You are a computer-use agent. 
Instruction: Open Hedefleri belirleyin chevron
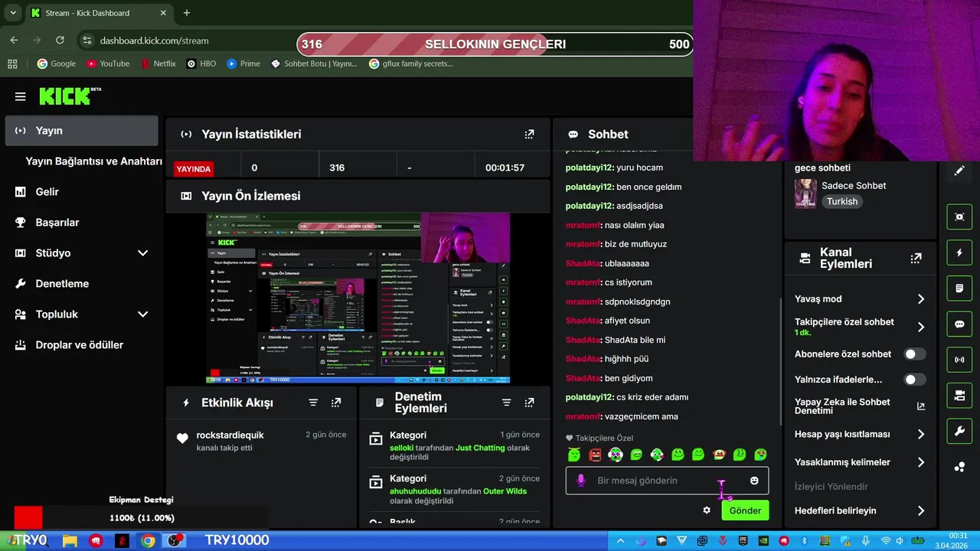click(921, 510)
